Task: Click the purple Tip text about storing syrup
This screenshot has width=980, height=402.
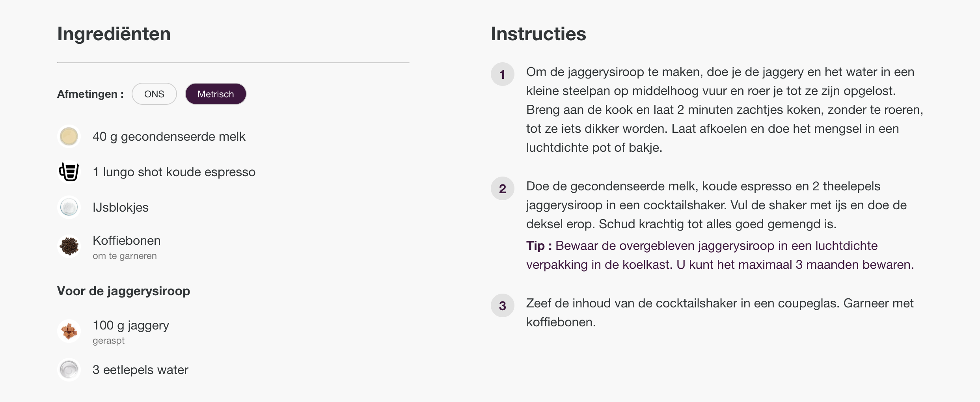Action: pos(719,255)
